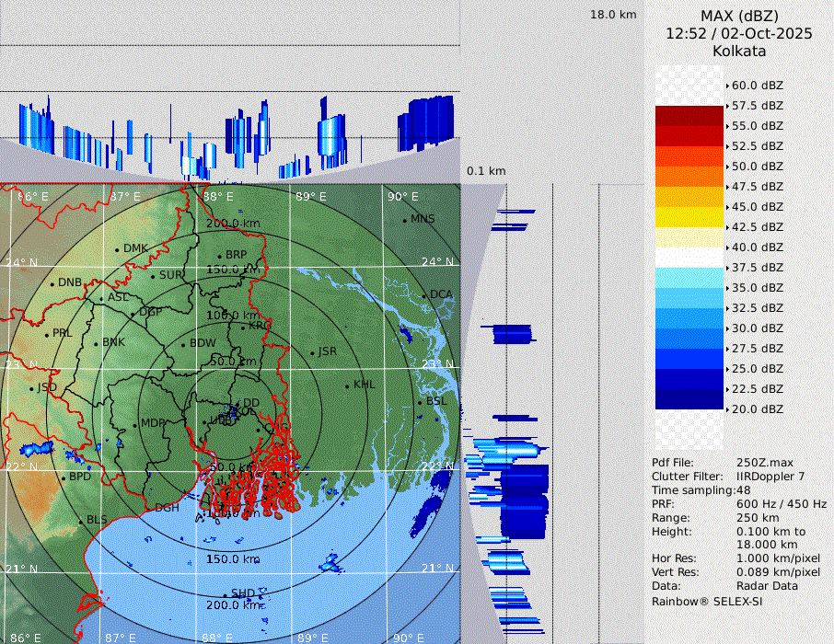This screenshot has height=644, width=834.
Task: Click the SHD station marker
Action: coord(225,594)
